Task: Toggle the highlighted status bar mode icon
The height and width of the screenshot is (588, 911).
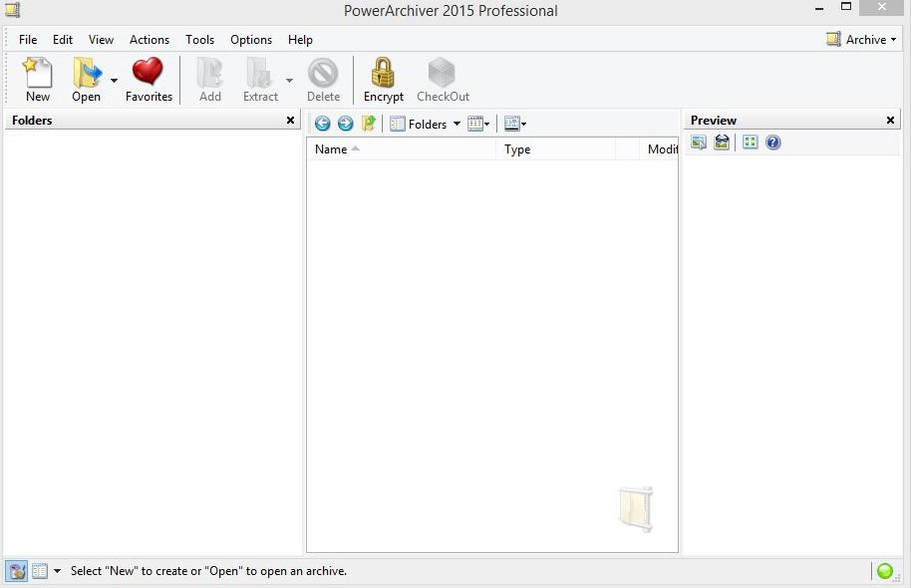Action: (x=17, y=571)
